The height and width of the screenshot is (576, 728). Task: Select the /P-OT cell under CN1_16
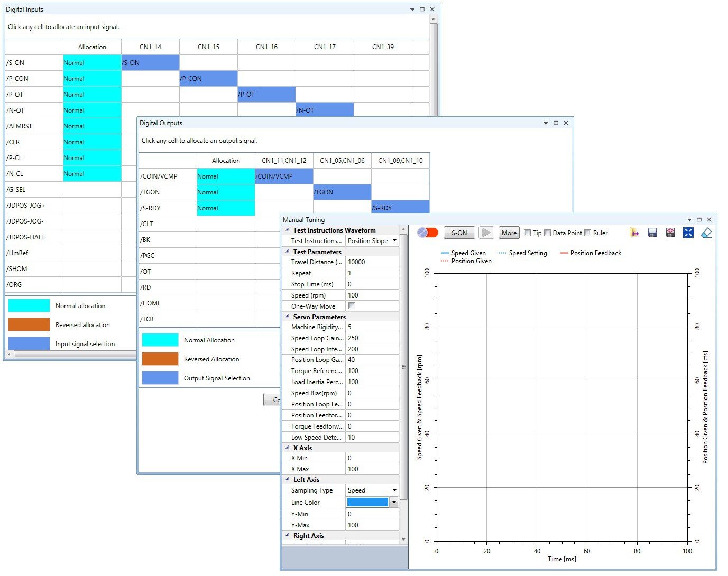[x=266, y=95]
